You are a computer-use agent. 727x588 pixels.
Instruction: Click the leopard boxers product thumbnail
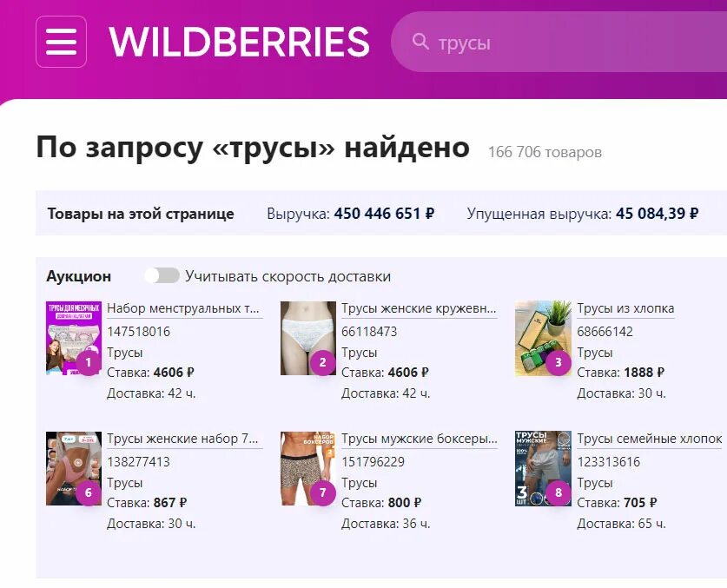(x=308, y=468)
